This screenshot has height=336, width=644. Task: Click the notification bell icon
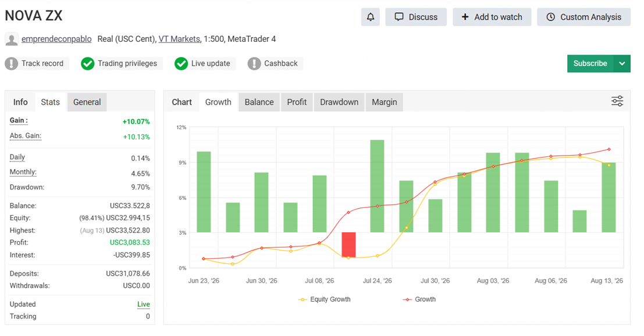371,17
